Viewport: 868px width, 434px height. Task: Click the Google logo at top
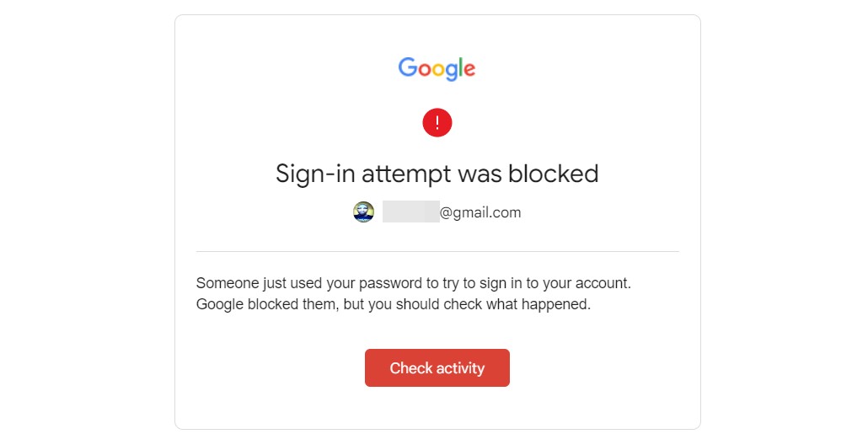pyautogui.click(x=437, y=68)
